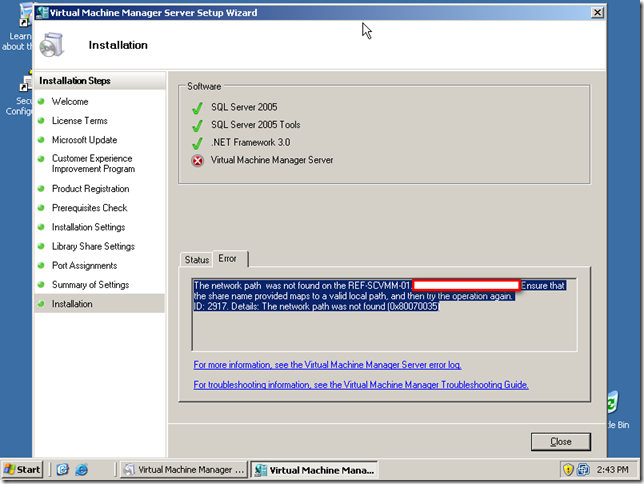Click the Virtual Machine Manager Server label

272,160
